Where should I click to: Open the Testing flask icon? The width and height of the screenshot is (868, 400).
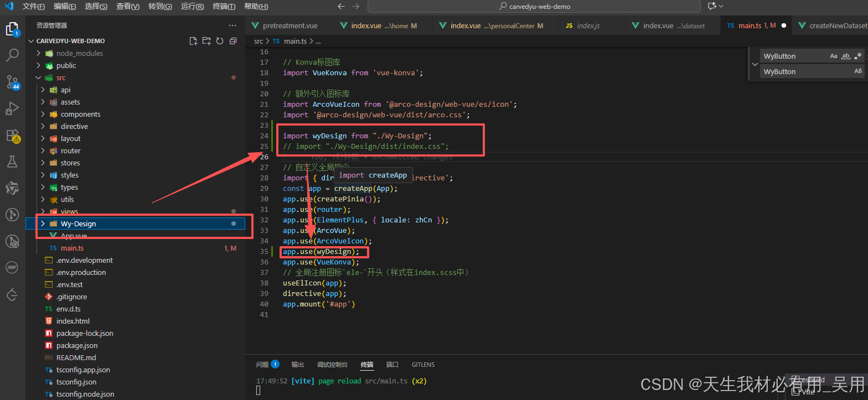(x=12, y=162)
